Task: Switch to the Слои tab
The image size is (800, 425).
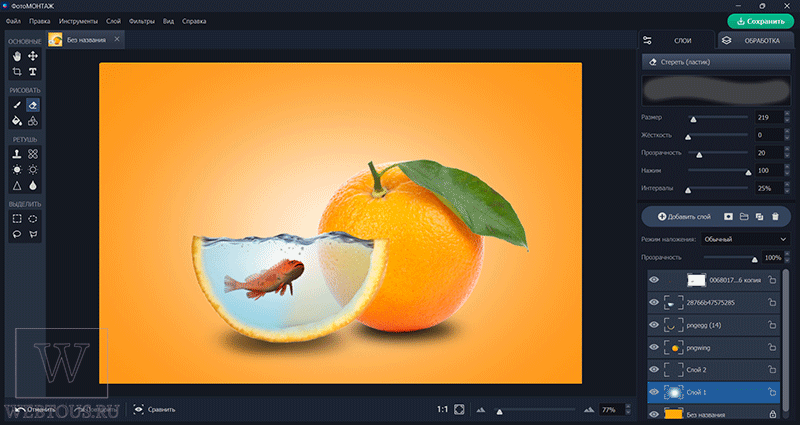Action: (676, 40)
